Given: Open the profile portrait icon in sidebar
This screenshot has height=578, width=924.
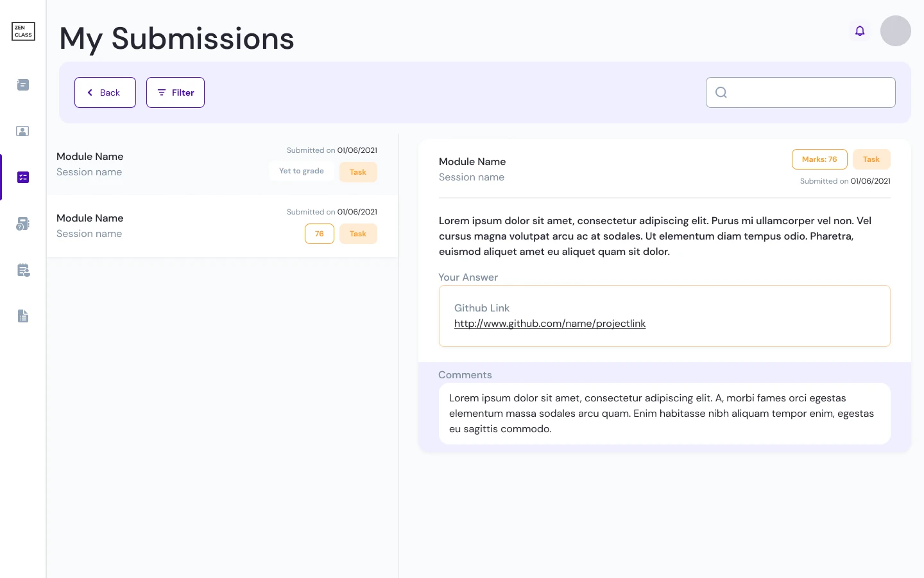Looking at the screenshot, I should coord(23,131).
